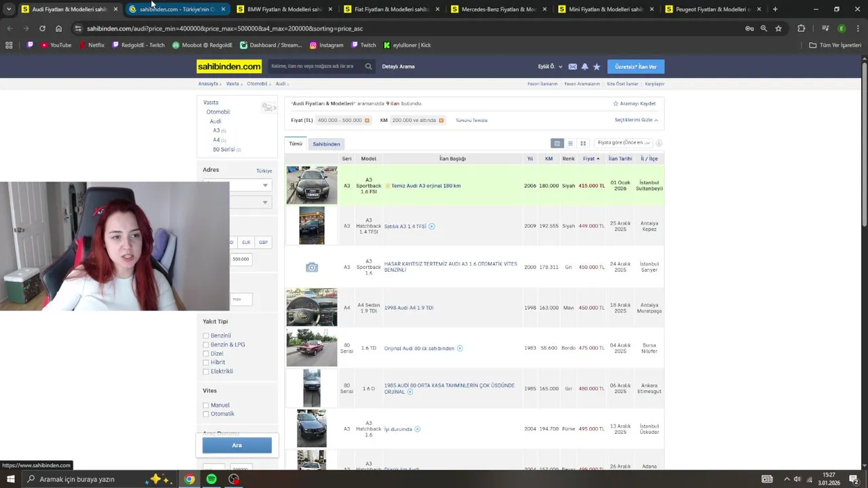Switch to list view icon
The image size is (868, 488).
click(x=570, y=143)
